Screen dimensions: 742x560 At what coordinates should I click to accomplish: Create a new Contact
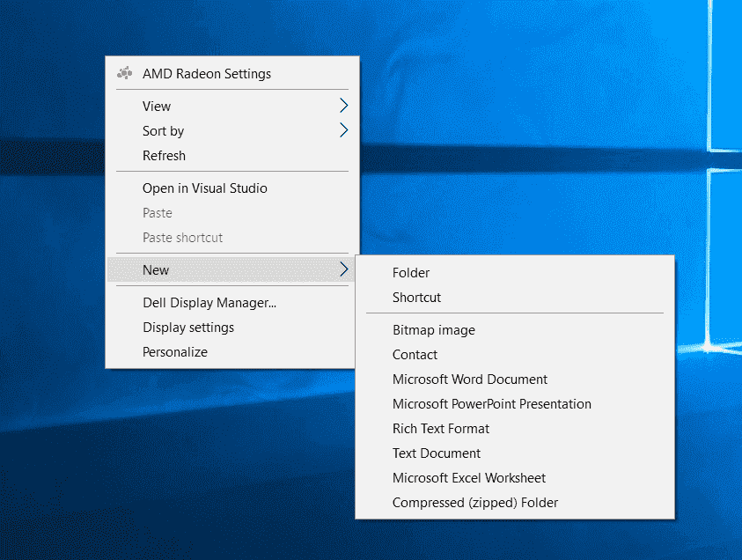click(x=515, y=355)
